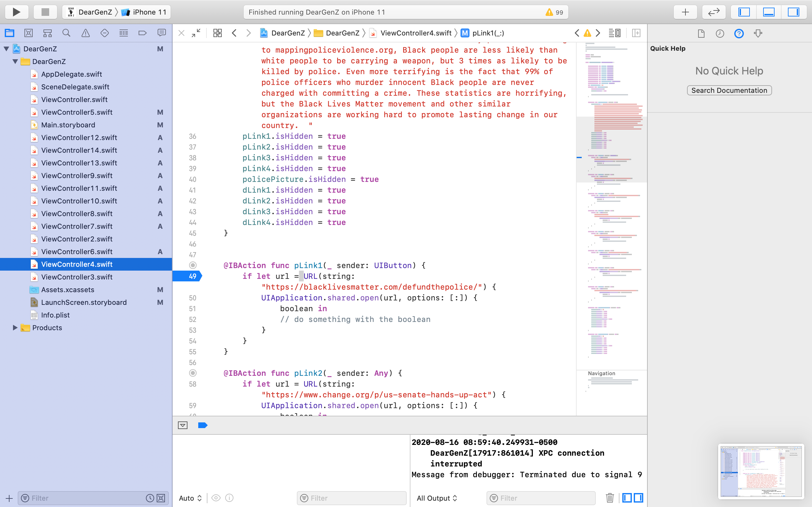Screen dimensions: 812x507
Task: Open the History inspector clock icon
Action: pos(720,33)
